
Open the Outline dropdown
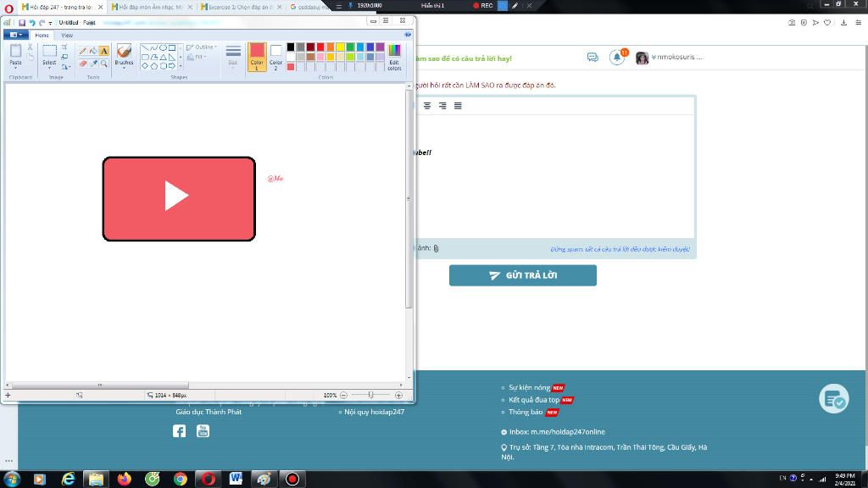[x=202, y=47]
